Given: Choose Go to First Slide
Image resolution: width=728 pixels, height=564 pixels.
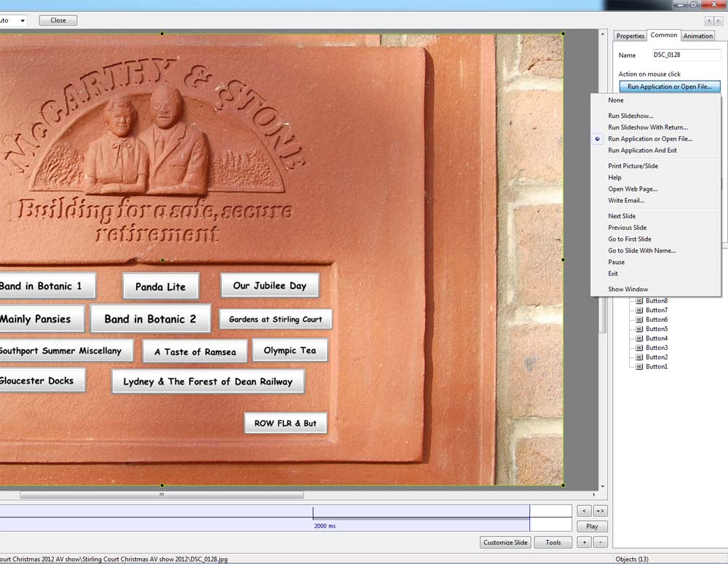Looking at the screenshot, I should 630,239.
